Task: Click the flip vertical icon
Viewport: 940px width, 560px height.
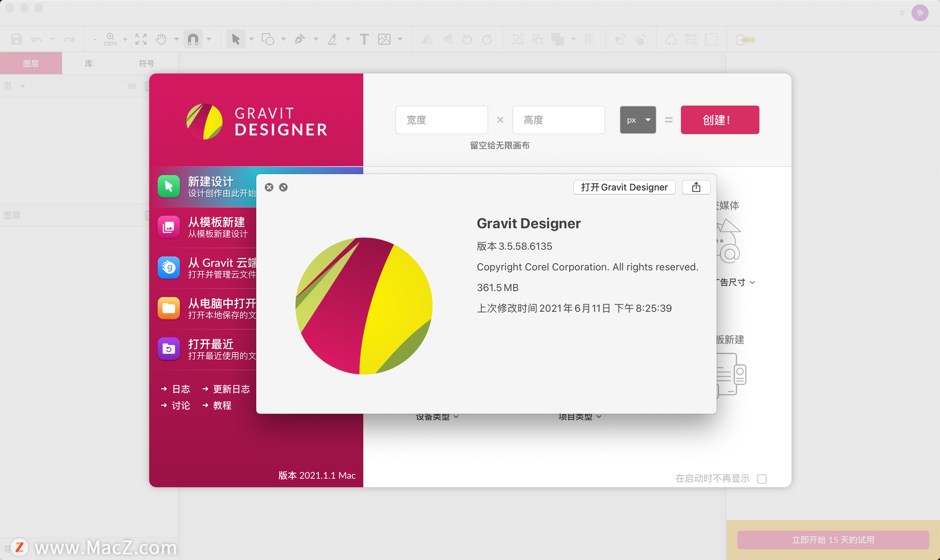Action: pos(448,39)
